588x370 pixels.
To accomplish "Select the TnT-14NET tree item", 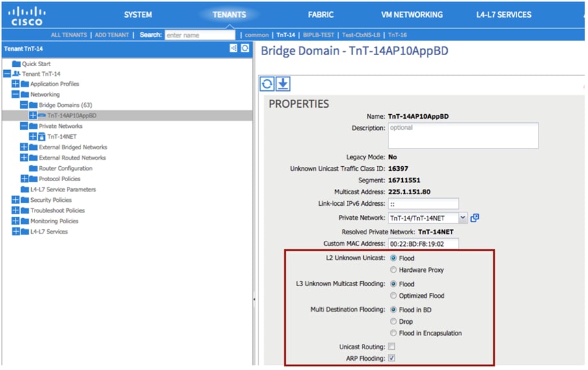I will 62,137.
